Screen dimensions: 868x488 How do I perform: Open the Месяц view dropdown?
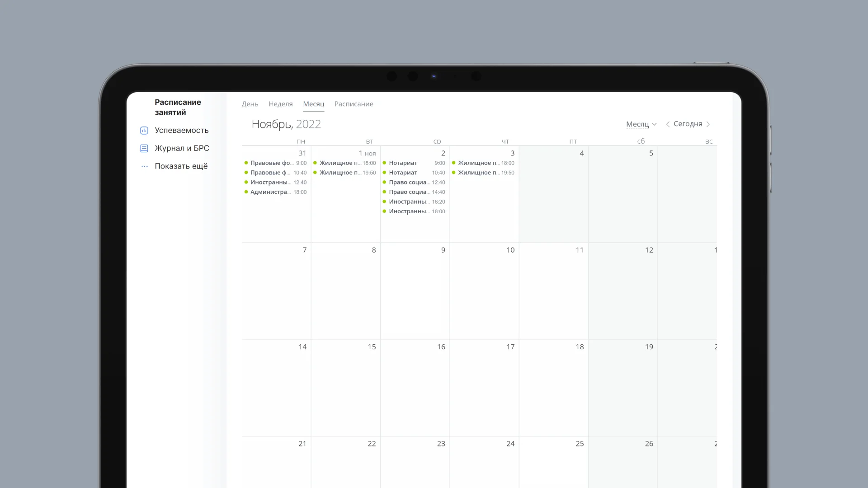(637, 124)
